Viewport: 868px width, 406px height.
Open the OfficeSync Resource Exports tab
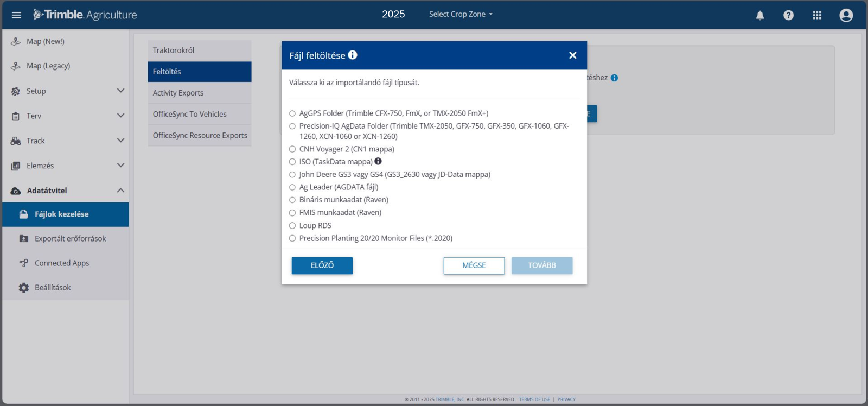(200, 136)
